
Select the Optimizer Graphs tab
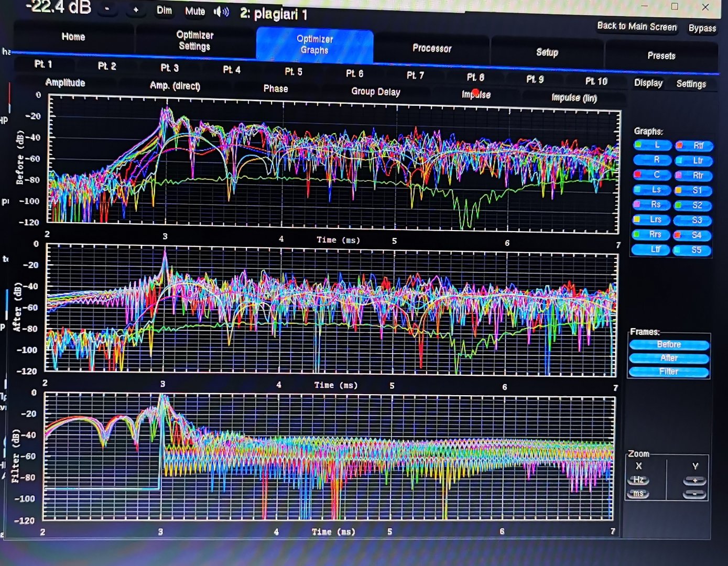pos(314,45)
